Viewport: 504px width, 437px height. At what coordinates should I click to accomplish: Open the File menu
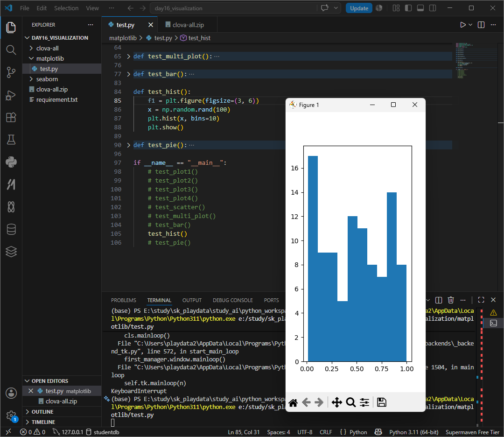[x=24, y=8]
